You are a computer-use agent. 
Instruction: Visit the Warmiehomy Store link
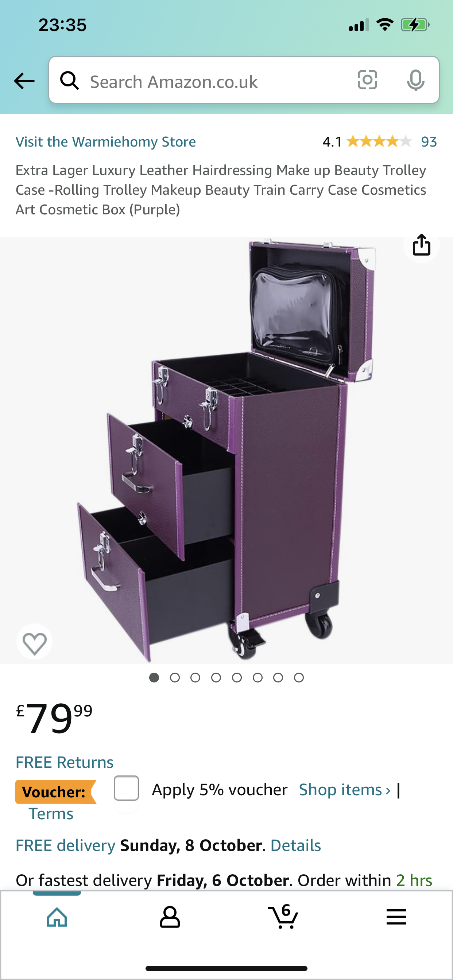[105, 142]
